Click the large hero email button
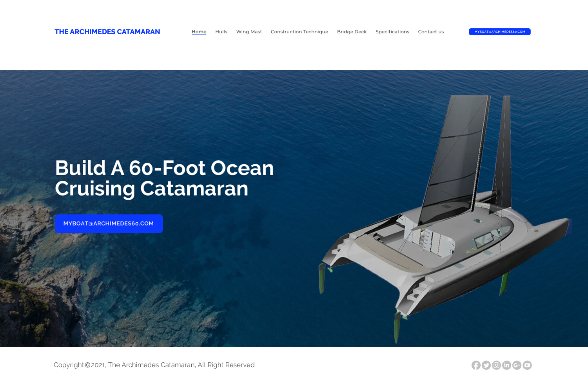Viewport: 588px width, 382px height. [109, 224]
